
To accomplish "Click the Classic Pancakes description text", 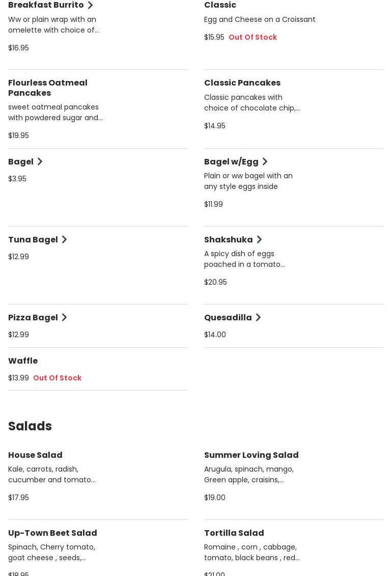I will pos(252,102).
